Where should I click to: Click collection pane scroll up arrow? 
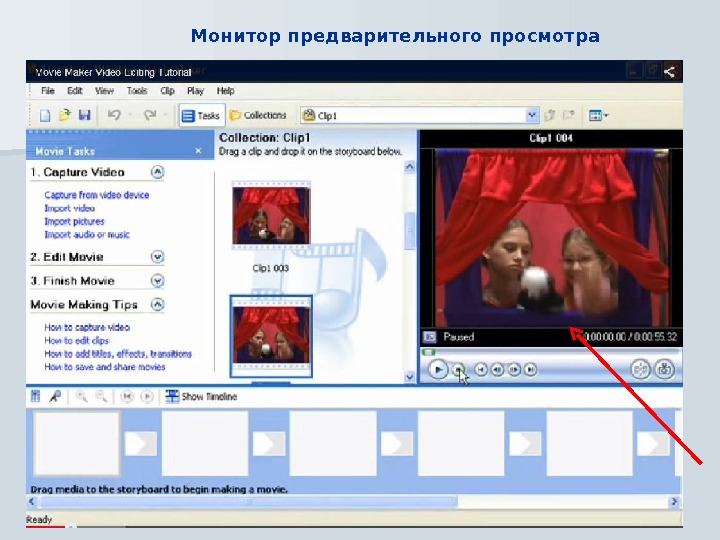(x=410, y=167)
